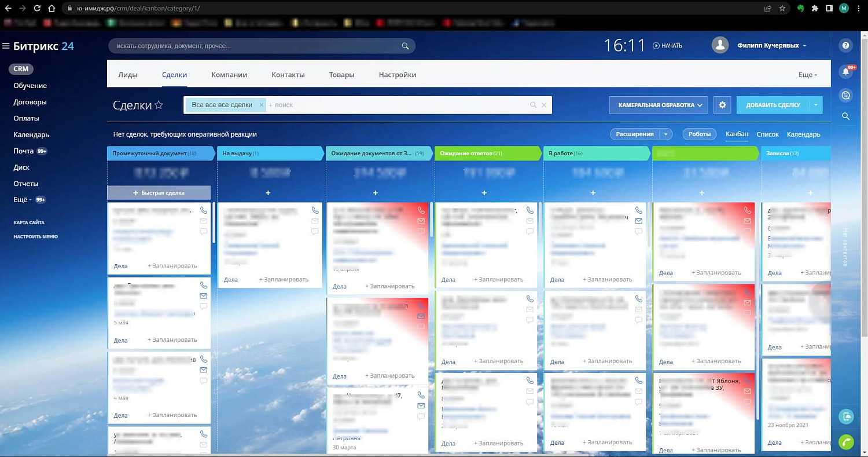Click the gear settings icon near Добавить сделку
The image size is (868, 457).
click(722, 105)
